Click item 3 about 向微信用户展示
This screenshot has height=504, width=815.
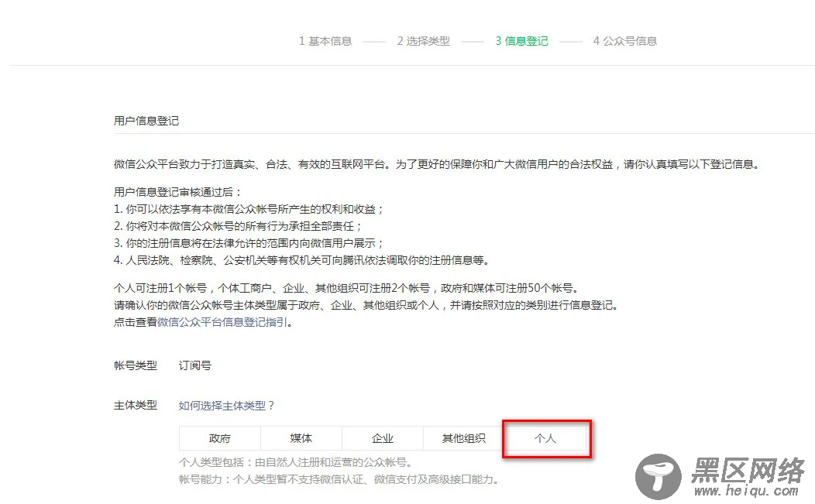pyautogui.click(x=249, y=243)
